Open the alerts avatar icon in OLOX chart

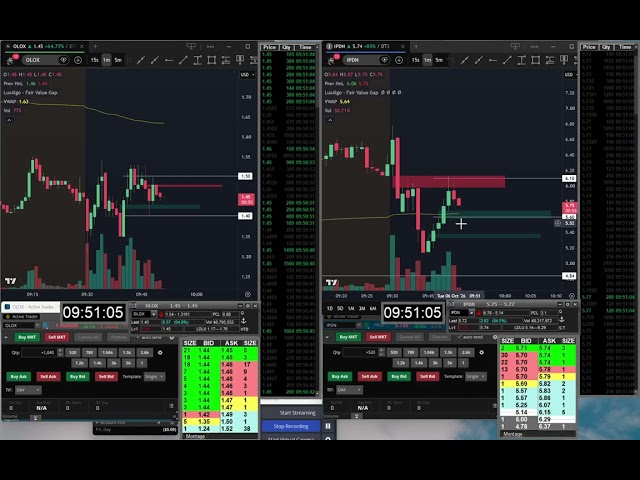click(x=11, y=60)
